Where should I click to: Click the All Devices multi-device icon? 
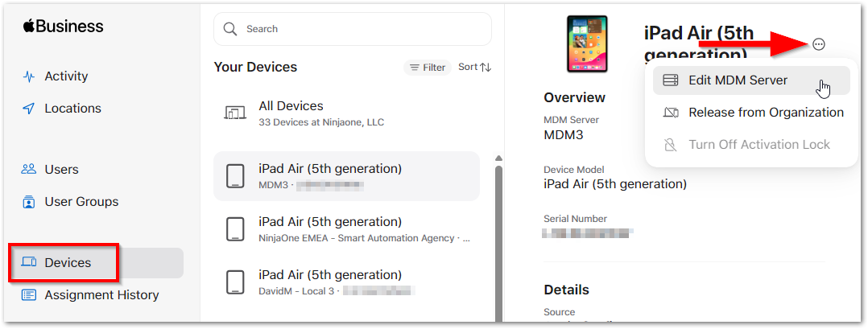(x=234, y=113)
